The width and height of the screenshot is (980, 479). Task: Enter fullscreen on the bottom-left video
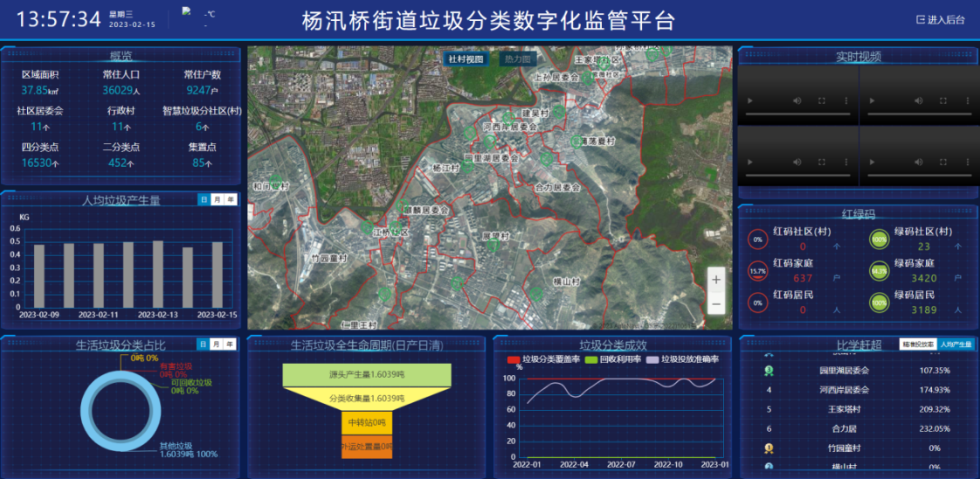click(x=821, y=161)
